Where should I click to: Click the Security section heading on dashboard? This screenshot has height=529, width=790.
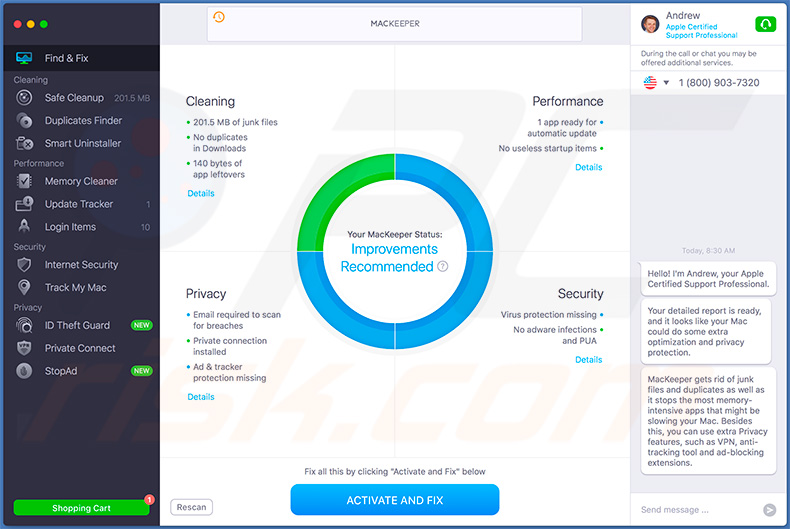580,294
